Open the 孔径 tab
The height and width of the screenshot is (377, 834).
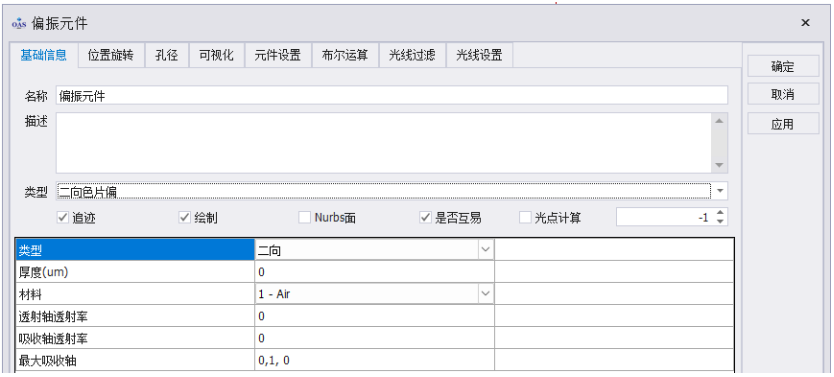pos(167,55)
